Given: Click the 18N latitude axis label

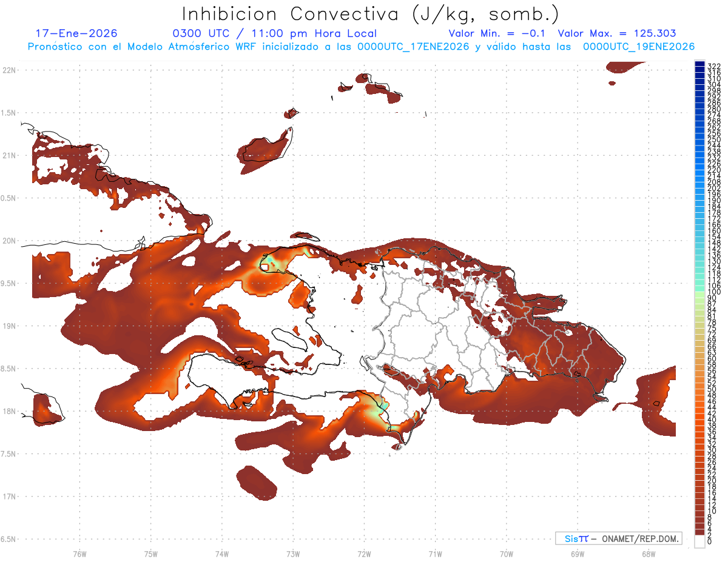Looking at the screenshot, I should (x=9, y=411).
